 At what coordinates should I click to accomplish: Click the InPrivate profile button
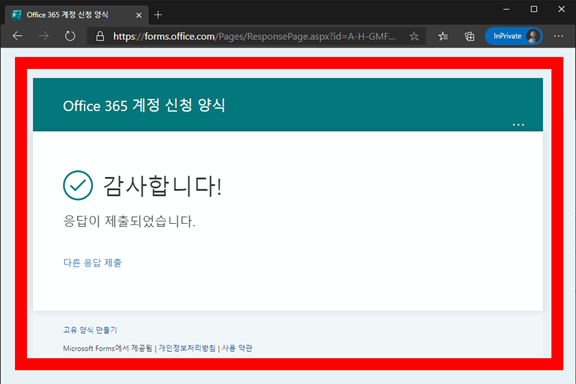pyautogui.click(x=514, y=36)
